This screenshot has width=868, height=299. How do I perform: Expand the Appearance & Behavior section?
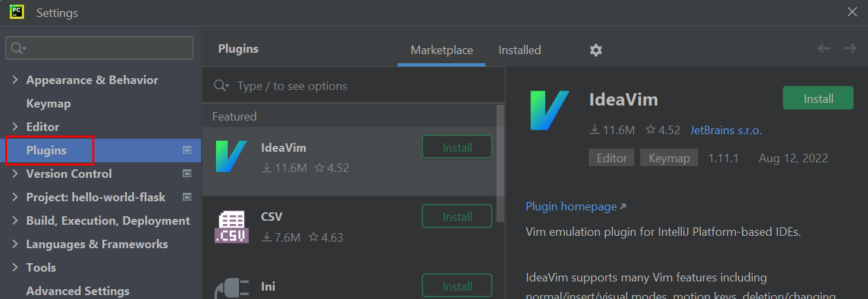15,80
